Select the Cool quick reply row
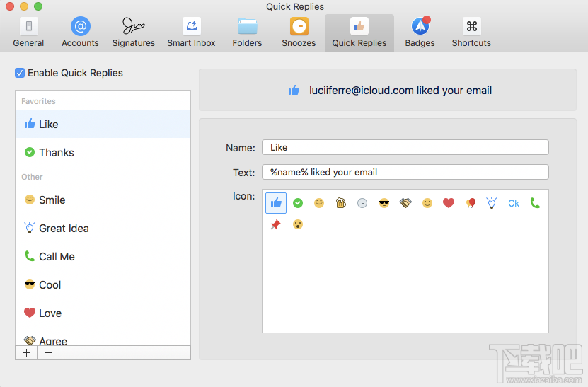 click(103, 285)
